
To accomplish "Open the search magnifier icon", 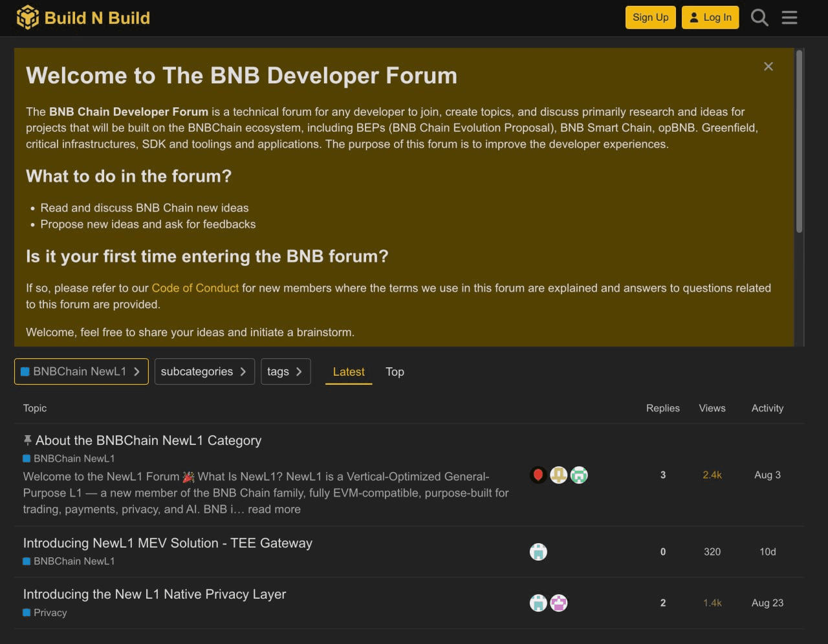I will (x=759, y=17).
